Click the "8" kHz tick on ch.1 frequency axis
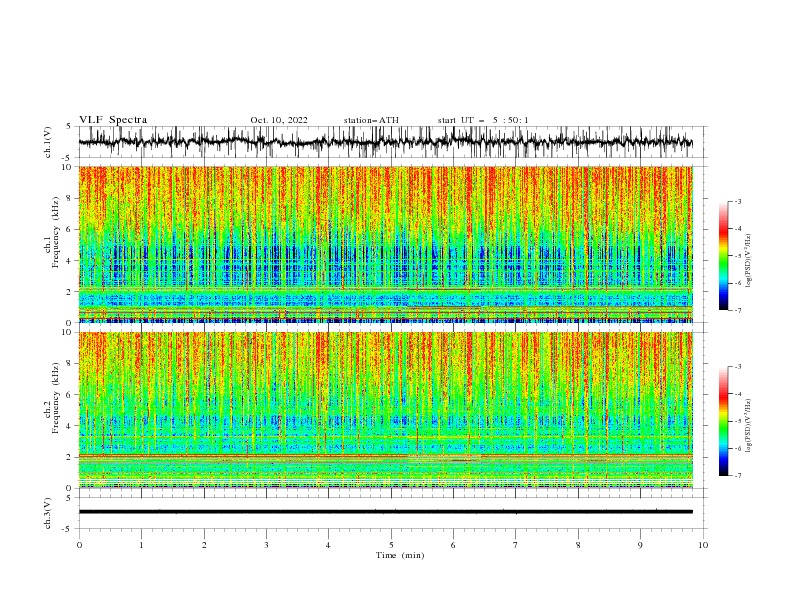The width and height of the screenshot is (792, 612). [x=70, y=198]
